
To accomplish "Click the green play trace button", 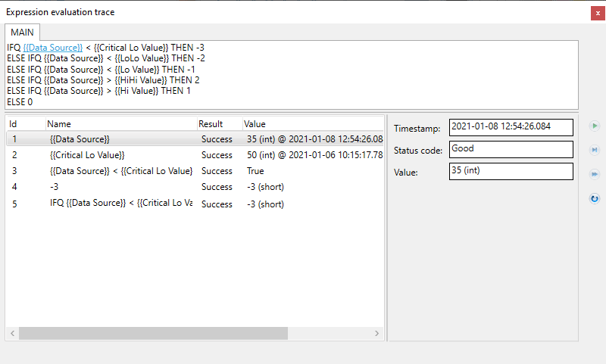I will 595,126.
